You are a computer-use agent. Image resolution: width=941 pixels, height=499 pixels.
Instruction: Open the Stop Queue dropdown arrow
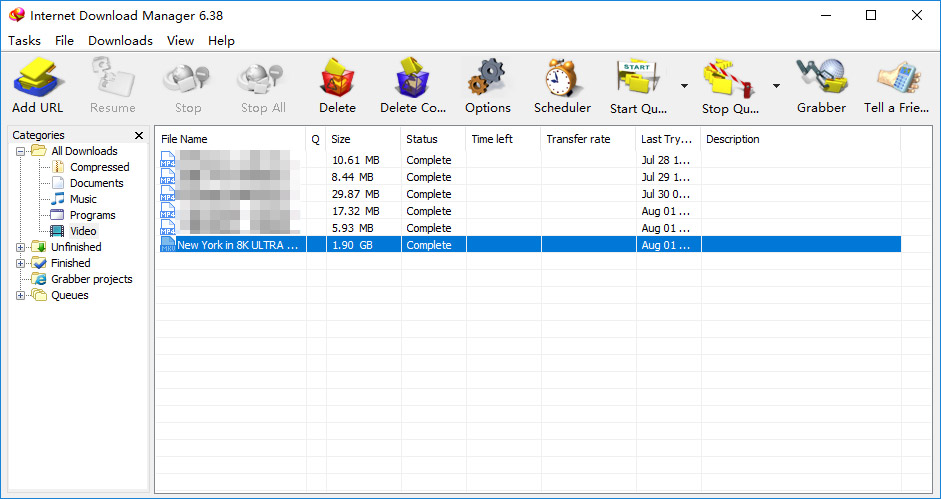(x=776, y=86)
